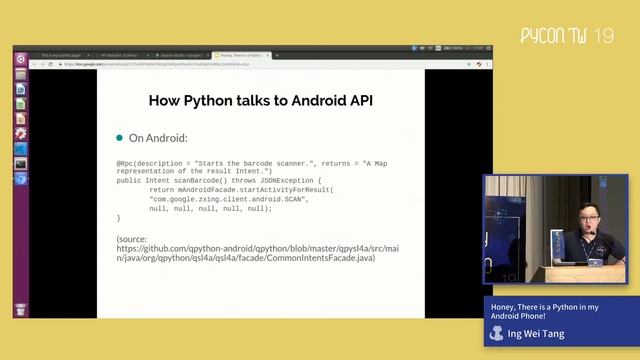The width and height of the screenshot is (640, 360).
Task: Bookmark this page with the star icon
Action: [469, 64]
